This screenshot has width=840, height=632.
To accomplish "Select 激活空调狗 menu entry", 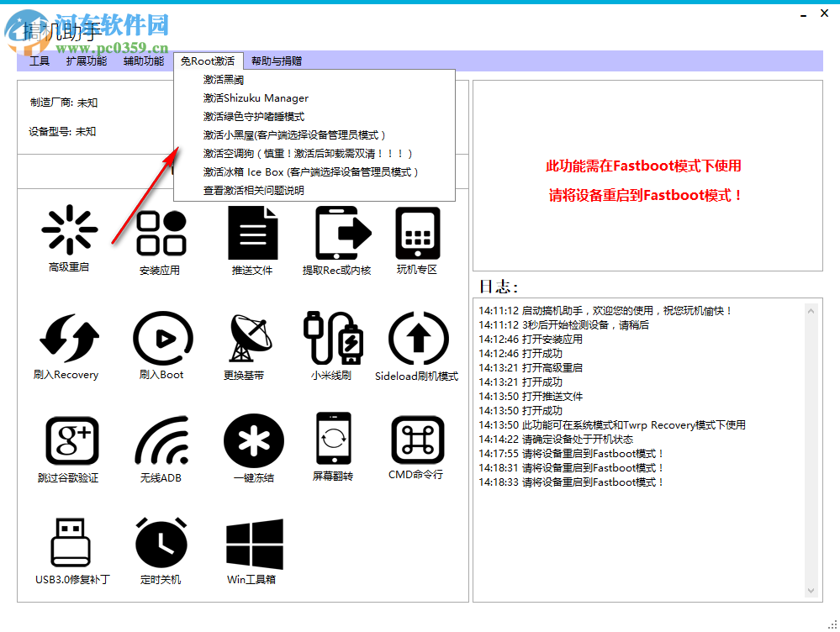I will click(x=314, y=154).
